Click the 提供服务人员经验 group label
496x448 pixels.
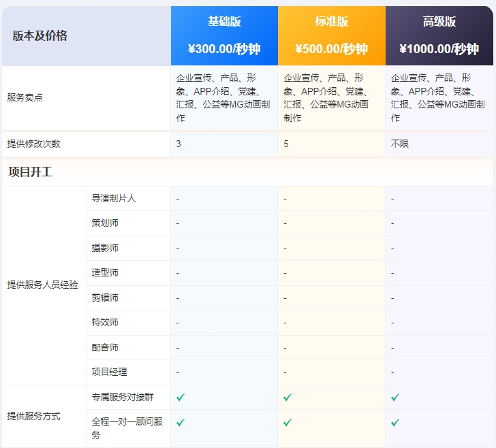tap(42, 285)
